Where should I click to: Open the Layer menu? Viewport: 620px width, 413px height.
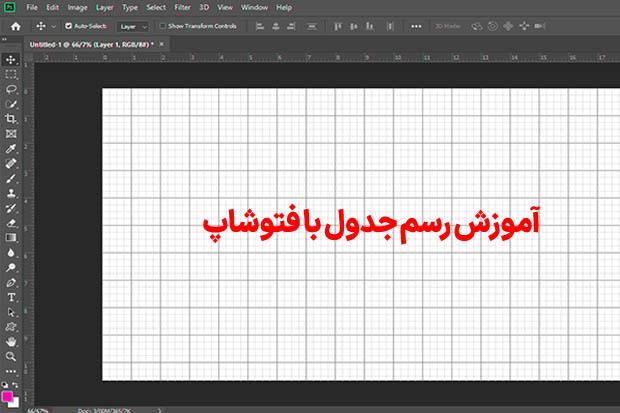[104, 7]
